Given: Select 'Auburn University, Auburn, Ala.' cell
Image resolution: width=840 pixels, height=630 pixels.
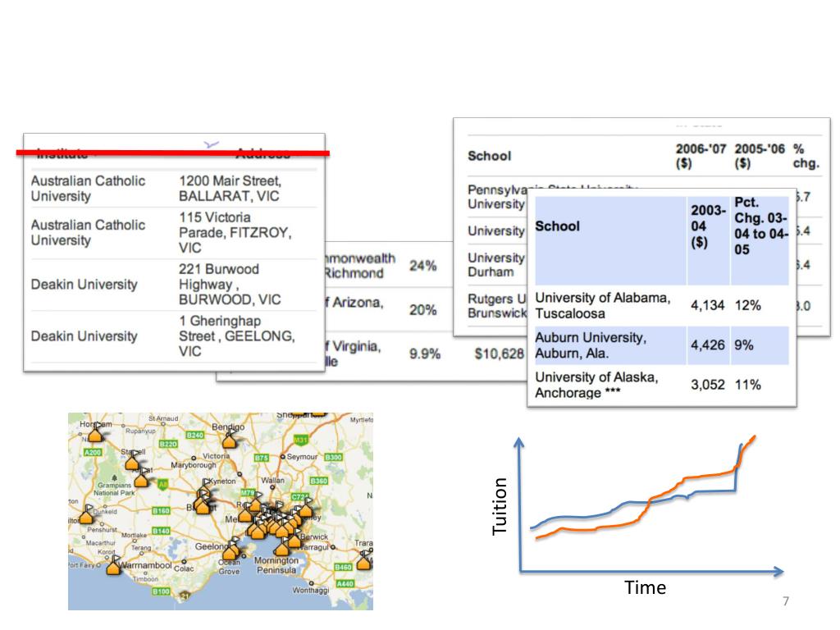Looking at the screenshot, I should pyautogui.click(x=591, y=345).
